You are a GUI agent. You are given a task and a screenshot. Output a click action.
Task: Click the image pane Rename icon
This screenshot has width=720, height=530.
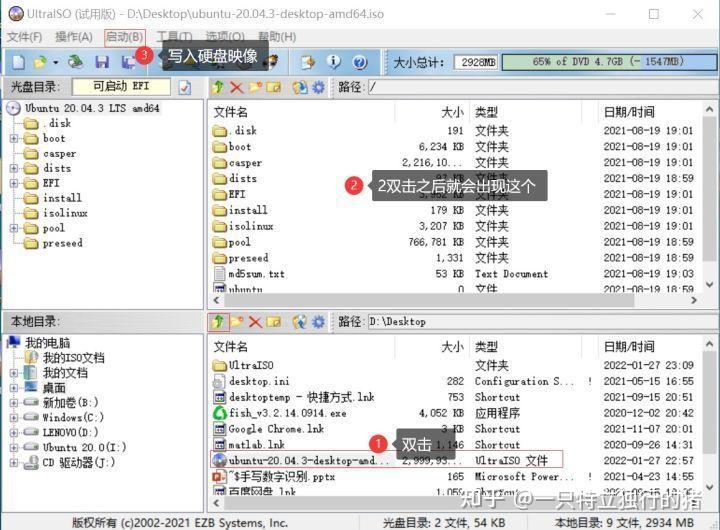pyautogui.click(x=273, y=87)
